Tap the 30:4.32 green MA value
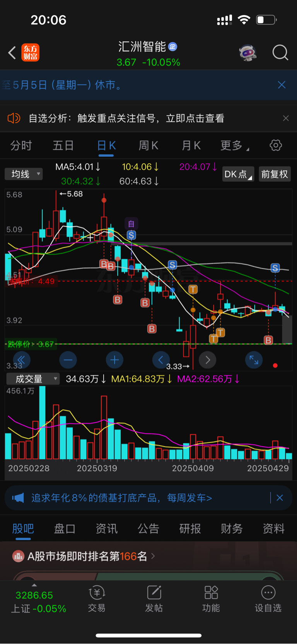The image size is (297, 644). pos(81,181)
